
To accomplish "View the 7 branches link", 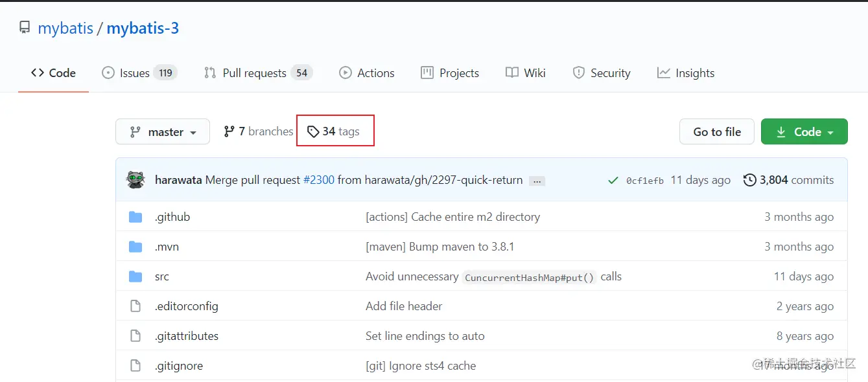I will [x=259, y=131].
